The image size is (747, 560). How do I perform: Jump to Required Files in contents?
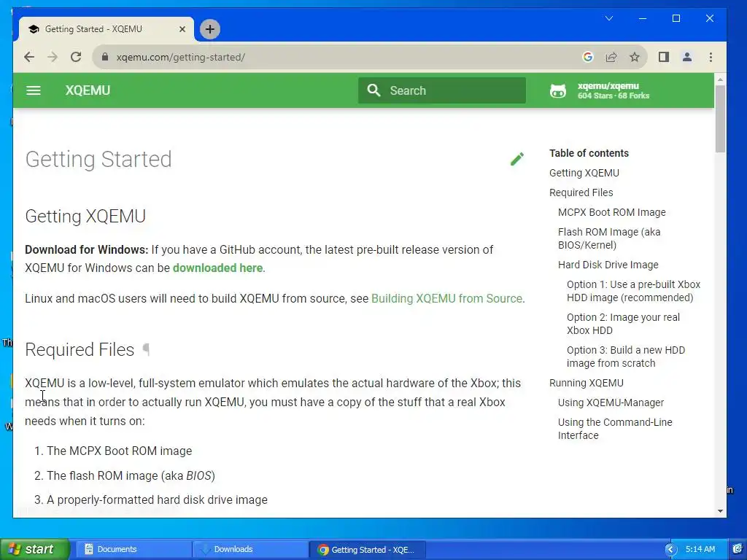[x=581, y=192]
